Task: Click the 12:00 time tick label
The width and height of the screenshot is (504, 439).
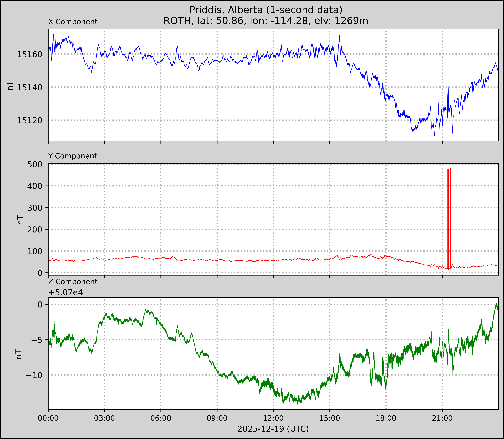Action: [x=273, y=418]
